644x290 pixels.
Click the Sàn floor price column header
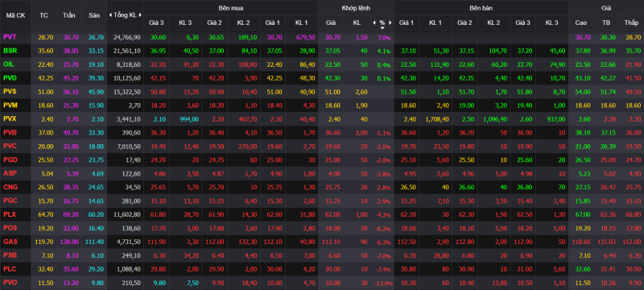[x=94, y=15]
